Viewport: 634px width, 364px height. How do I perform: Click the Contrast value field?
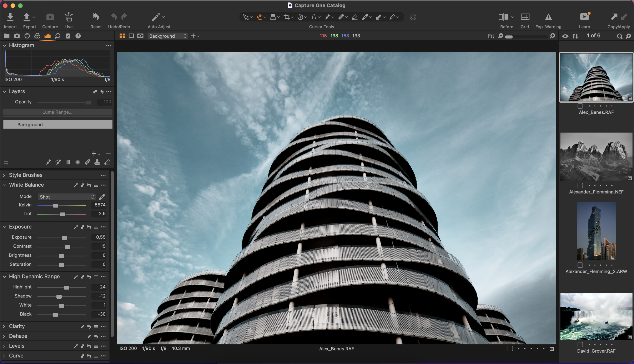click(99, 246)
